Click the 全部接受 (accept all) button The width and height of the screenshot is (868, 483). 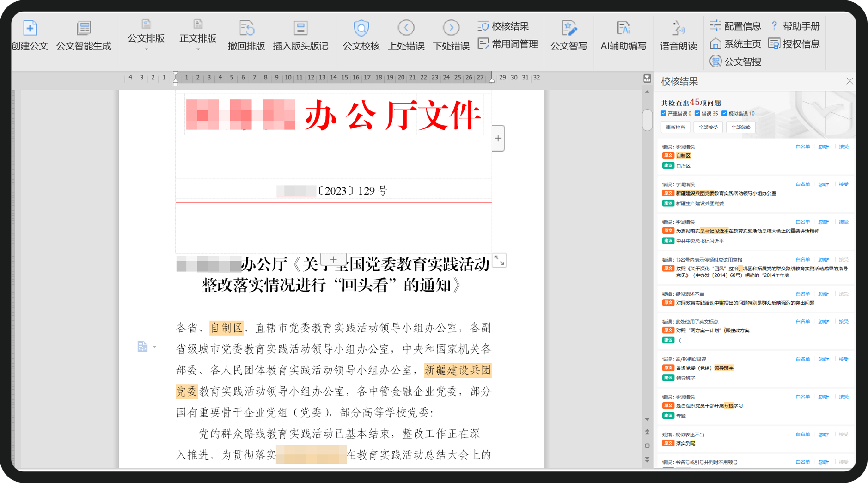click(708, 128)
